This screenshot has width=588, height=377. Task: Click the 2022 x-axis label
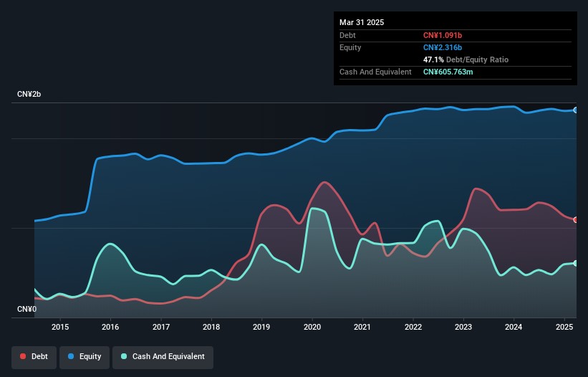(413, 327)
